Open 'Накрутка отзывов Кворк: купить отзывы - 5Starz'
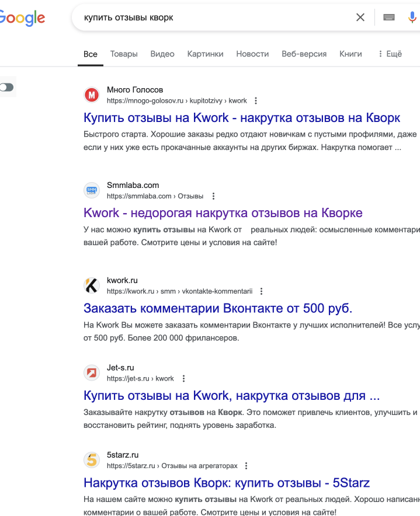The width and height of the screenshot is (420, 516). coord(227,483)
